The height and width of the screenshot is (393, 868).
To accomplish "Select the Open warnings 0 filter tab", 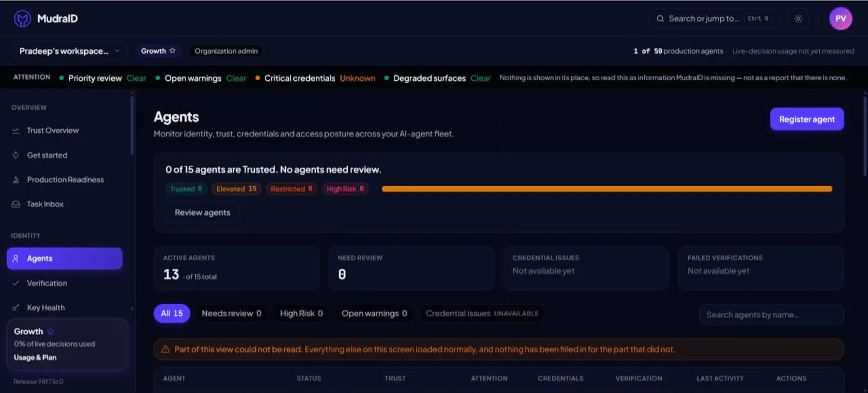I will [374, 313].
